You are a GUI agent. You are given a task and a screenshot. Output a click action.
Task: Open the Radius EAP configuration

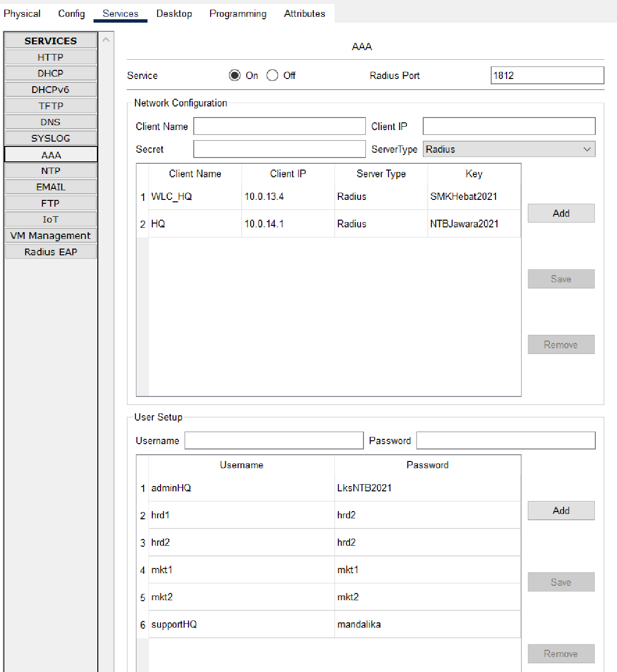[50, 251]
